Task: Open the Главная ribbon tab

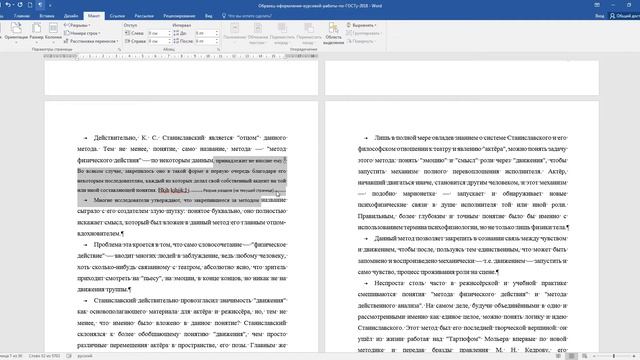Action: pyautogui.click(x=22, y=16)
